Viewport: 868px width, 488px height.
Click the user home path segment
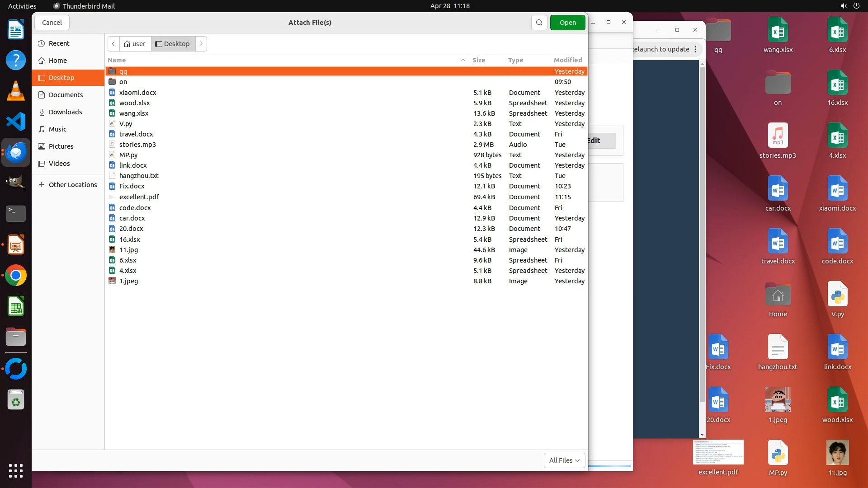tap(135, 44)
